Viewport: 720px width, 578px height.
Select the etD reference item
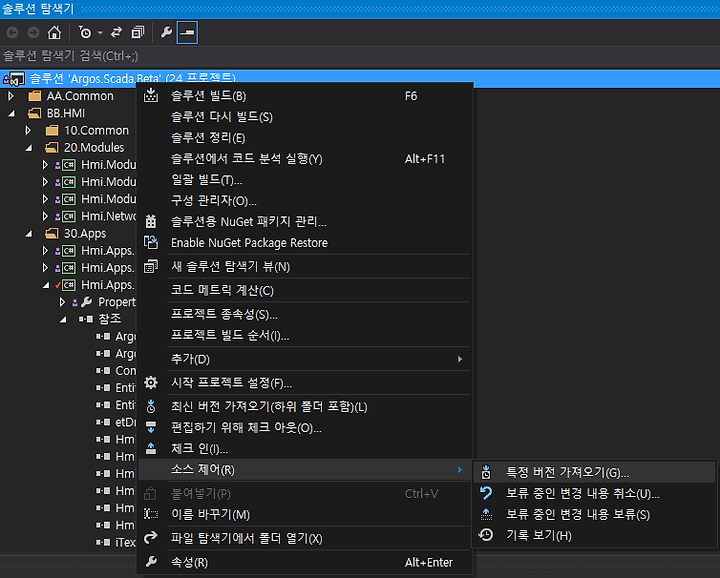pyautogui.click(x=125, y=422)
